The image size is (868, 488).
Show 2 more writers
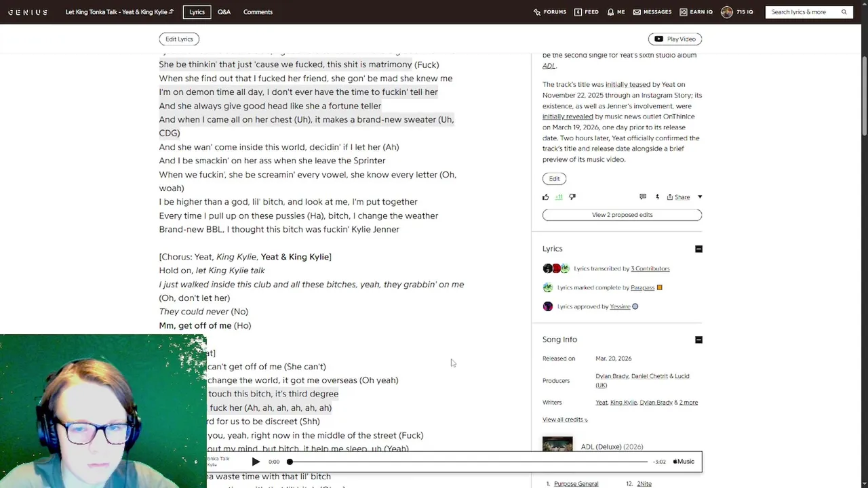(x=688, y=403)
